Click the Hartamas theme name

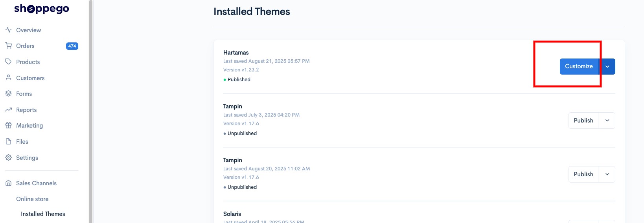[x=236, y=53]
